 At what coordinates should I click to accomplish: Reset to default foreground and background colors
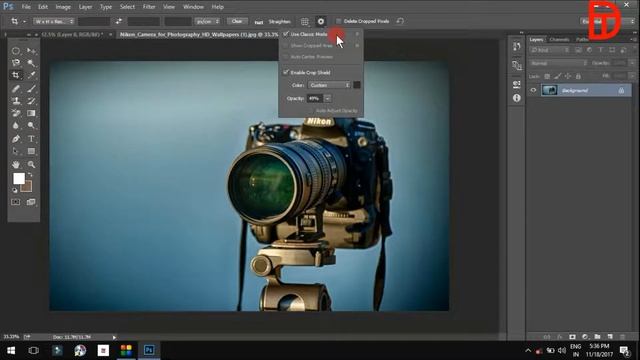(x=15, y=190)
